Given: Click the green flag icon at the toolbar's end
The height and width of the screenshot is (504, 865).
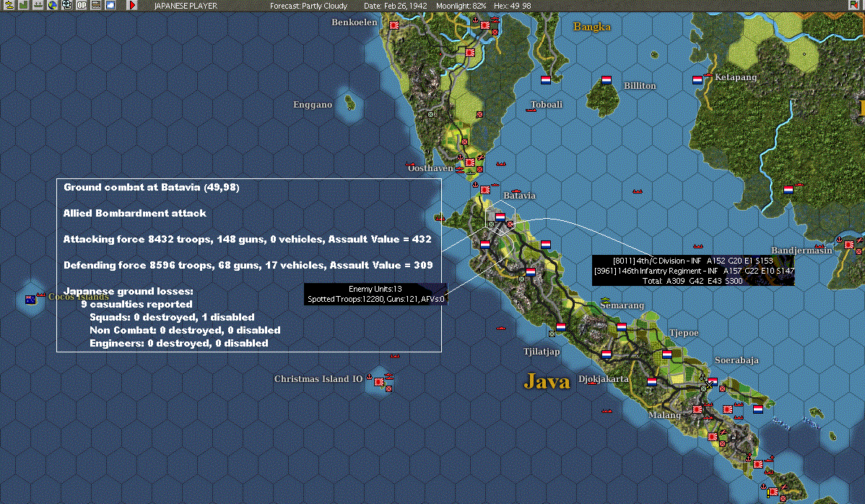Looking at the screenshot, I should click(853, 5).
